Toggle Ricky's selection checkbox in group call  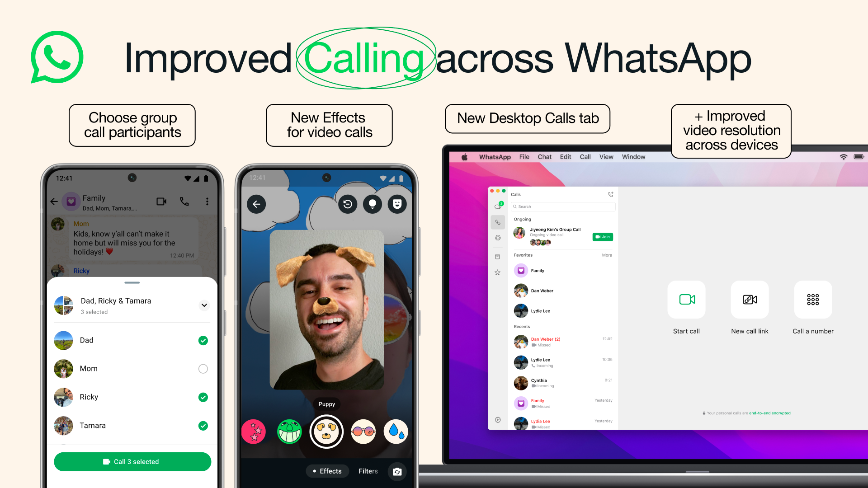[203, 397]
